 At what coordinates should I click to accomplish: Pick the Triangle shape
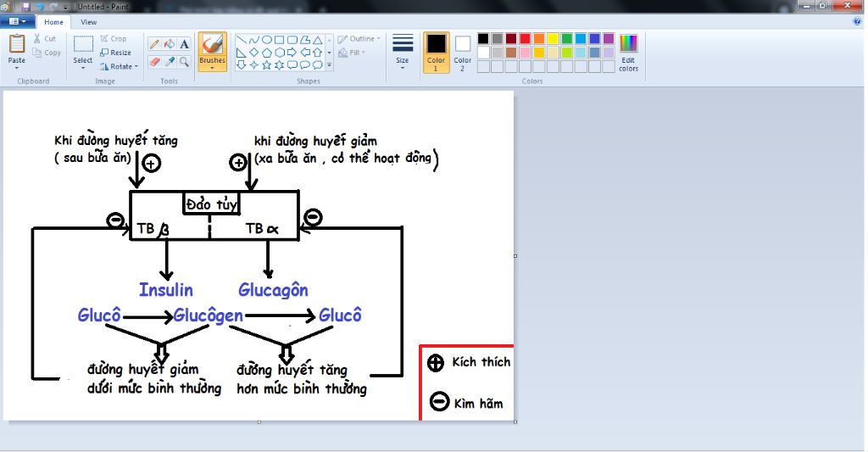318,40
